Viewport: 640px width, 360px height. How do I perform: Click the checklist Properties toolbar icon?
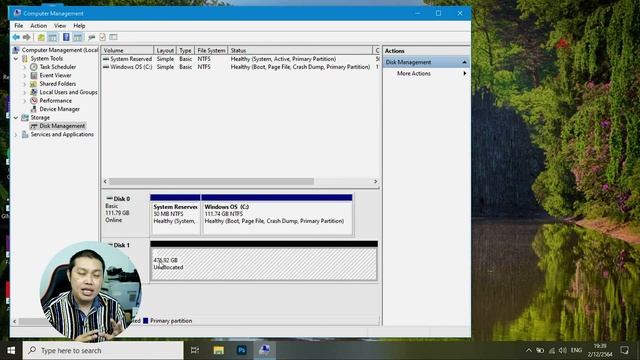[102, 38]
